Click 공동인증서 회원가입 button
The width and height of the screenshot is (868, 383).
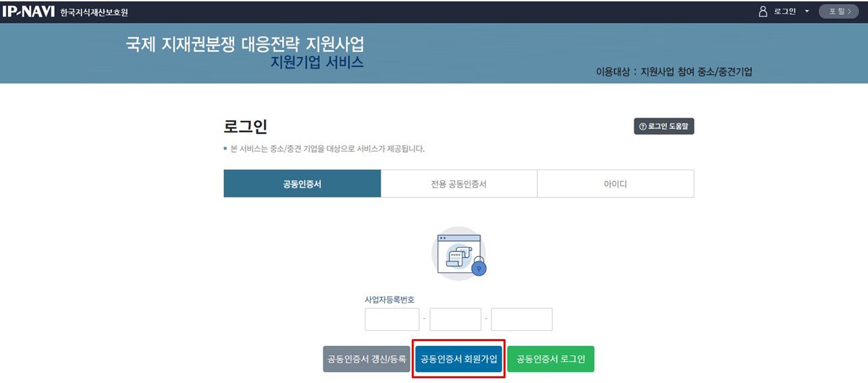(x=459, y=359)
